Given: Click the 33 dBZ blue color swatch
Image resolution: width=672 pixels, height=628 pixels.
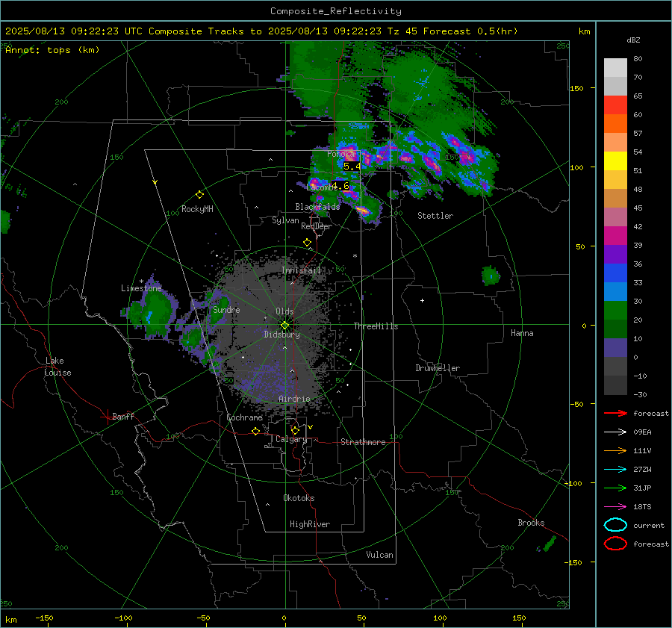Looking at the screenshot, I should (615, 273).
